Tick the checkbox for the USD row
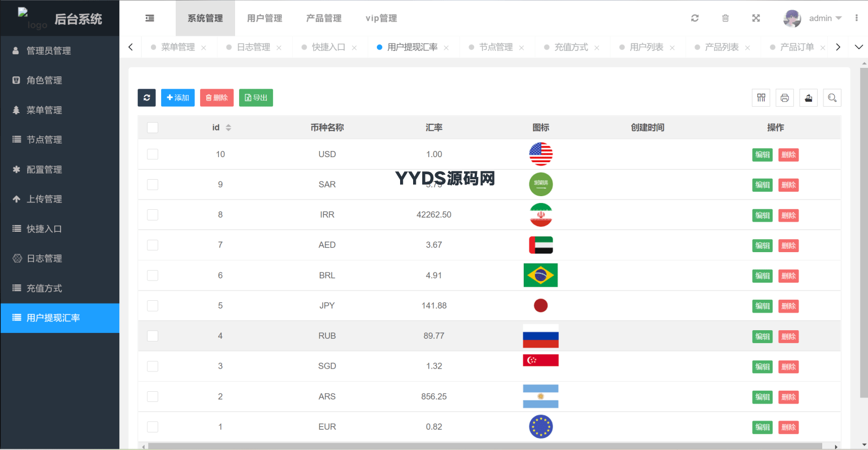Screen dimensions: 868x450 click(153, 154)
